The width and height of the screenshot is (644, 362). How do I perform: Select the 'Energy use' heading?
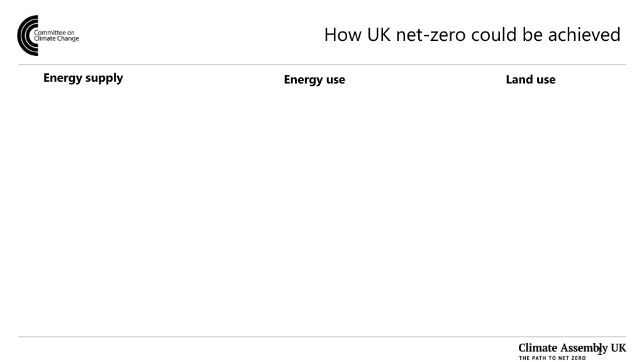314,80
